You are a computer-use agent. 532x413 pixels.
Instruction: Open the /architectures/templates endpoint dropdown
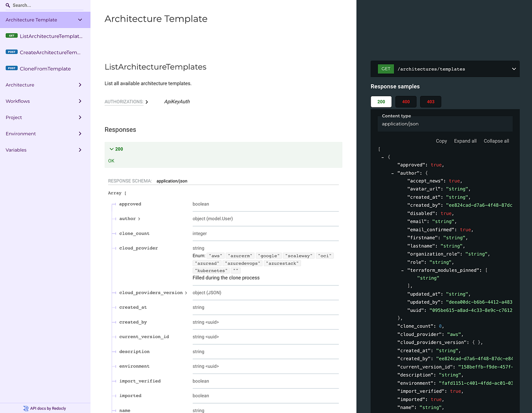(x=513, y=69)
